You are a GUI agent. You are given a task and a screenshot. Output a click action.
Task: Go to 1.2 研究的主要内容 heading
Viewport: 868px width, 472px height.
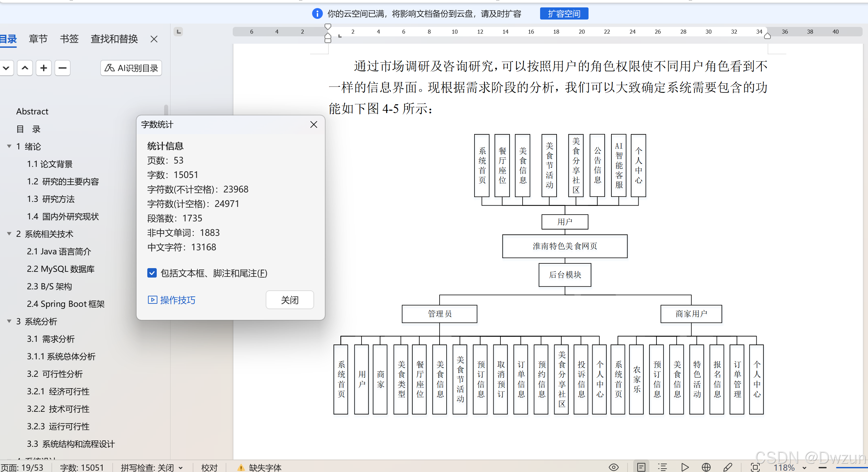tap(63, 182)
